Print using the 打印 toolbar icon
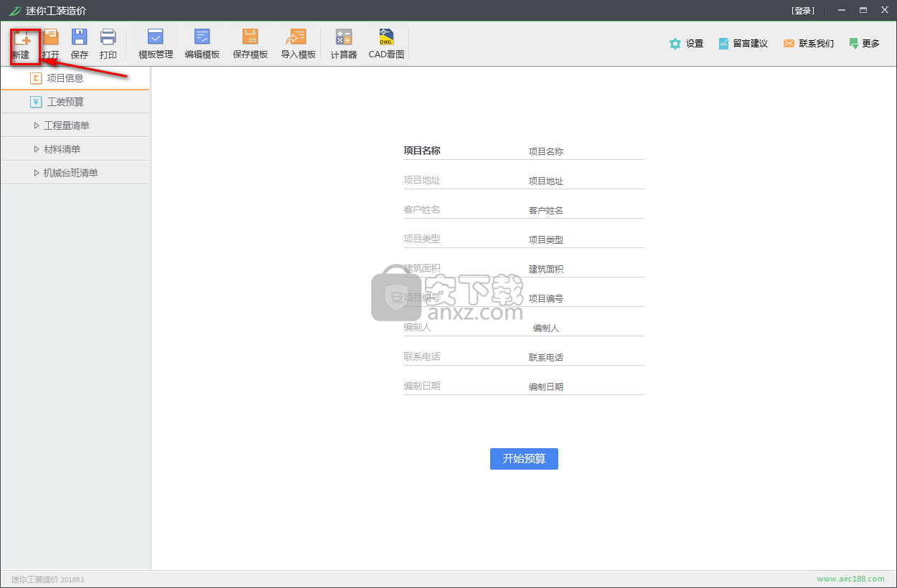This screenshot has width=897, height=588. click(x=108, y=44)
